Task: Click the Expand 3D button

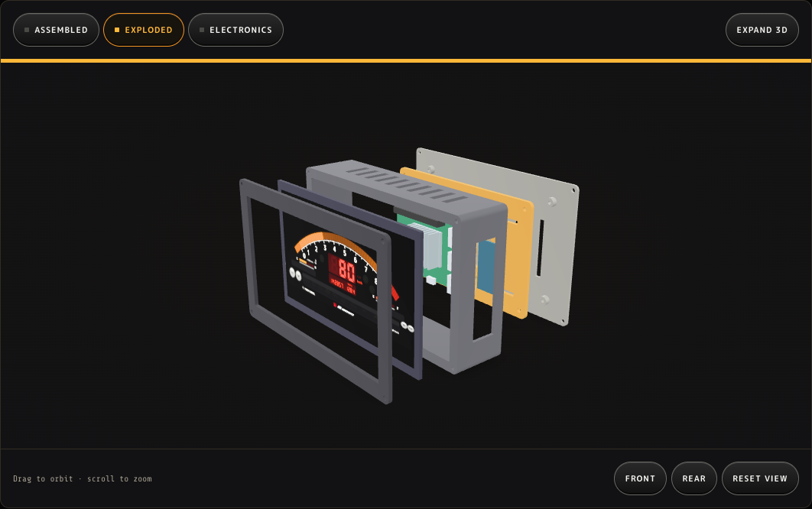Action: (762, 30)
